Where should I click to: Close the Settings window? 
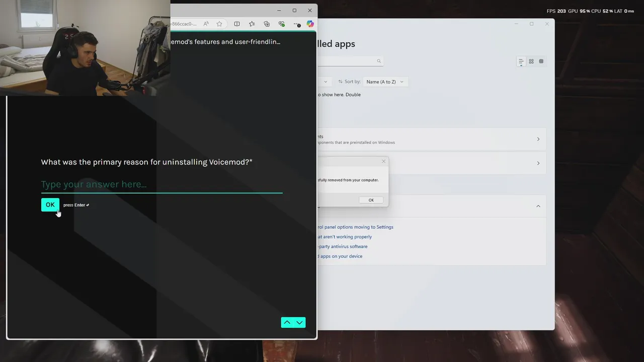pyautogui.click(x=547, y=24)
